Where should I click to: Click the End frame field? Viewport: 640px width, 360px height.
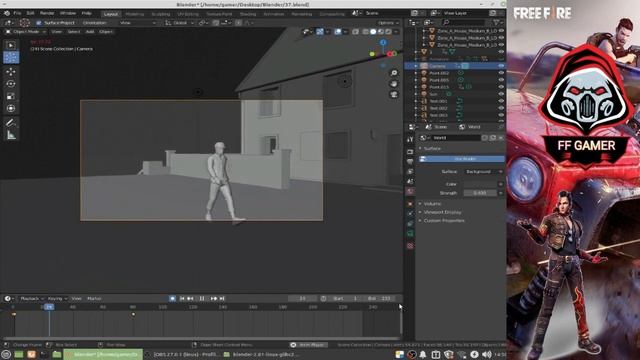tap(380, 299)
